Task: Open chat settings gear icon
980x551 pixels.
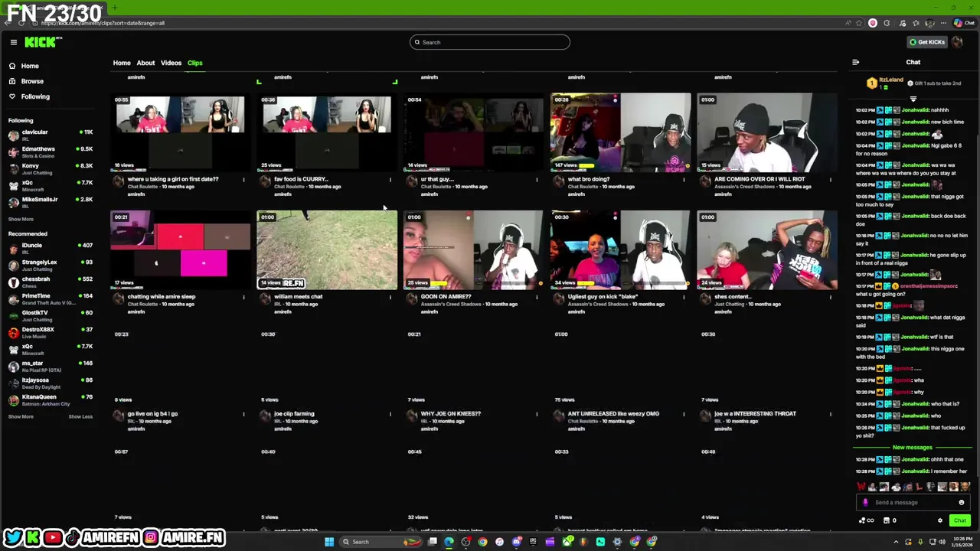Action: pyautogui.click(x=940, y=520)
